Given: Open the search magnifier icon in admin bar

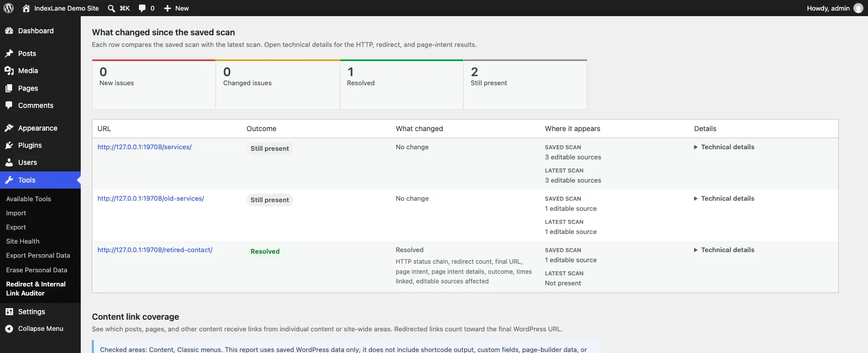Looking at the screenshot, I should tap(112, 8).
